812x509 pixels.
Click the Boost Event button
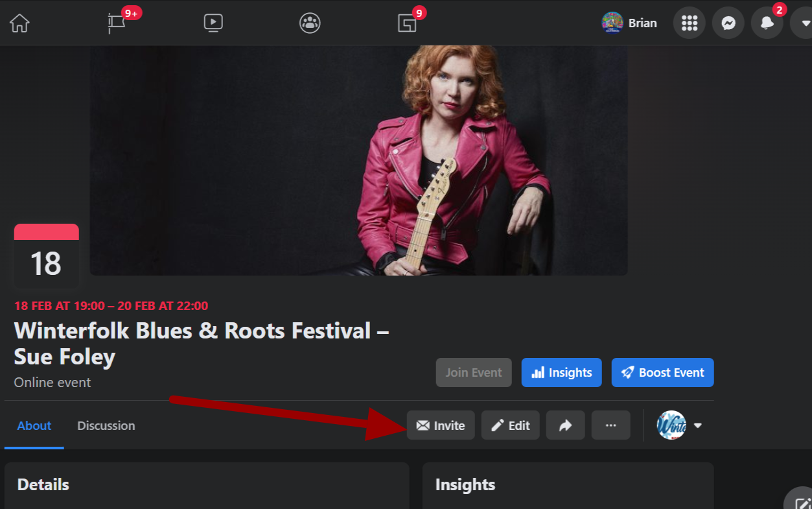coord(662,372)
